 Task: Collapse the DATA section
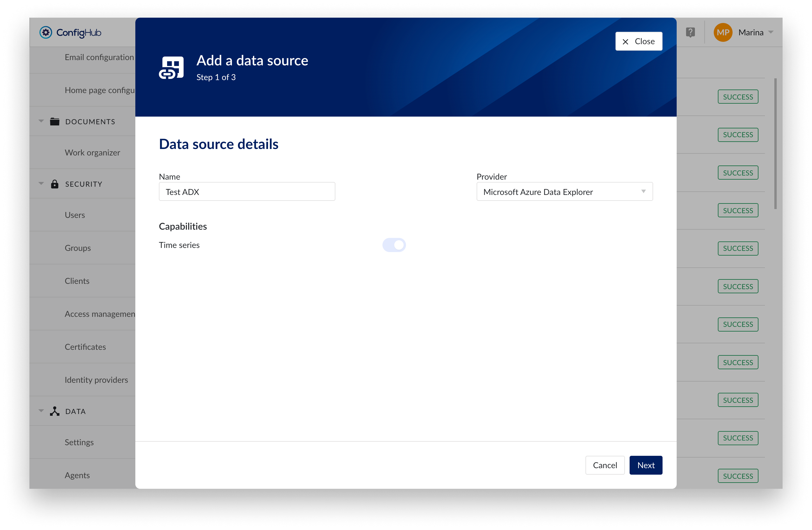41,410
